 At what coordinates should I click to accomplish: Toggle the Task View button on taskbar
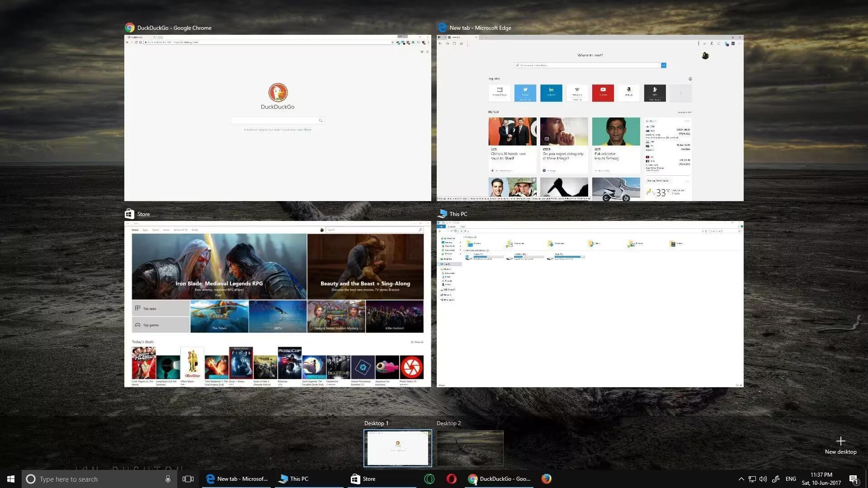(188, 479)
